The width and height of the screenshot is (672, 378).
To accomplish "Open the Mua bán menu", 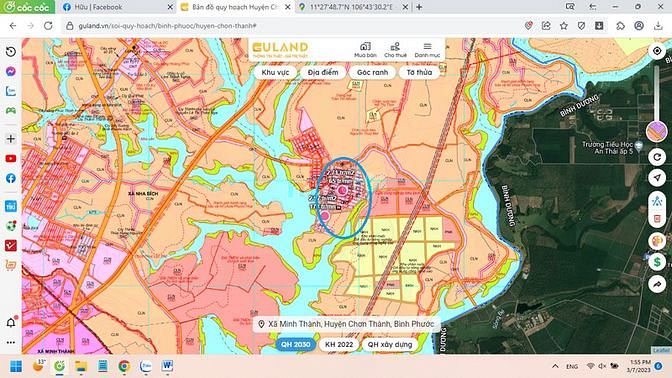I will (365, 50).
